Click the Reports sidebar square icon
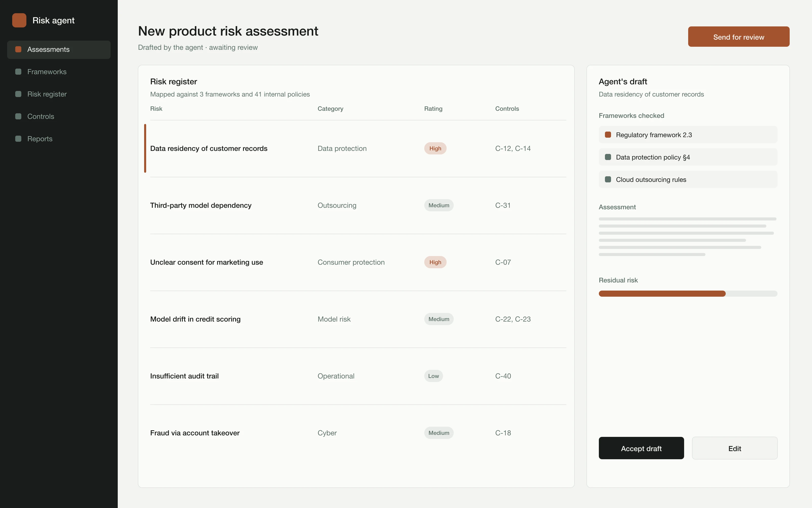Viewport: 812px width, 508px height. (x=19, y=139)
